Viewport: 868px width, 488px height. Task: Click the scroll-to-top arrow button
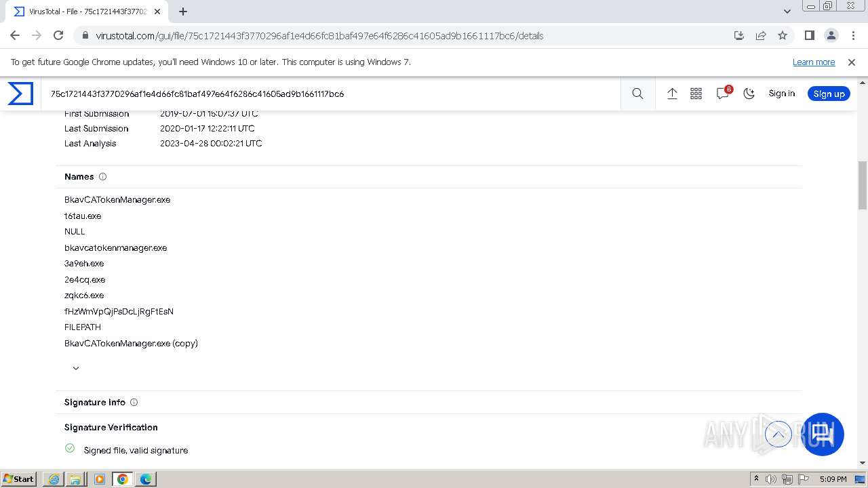[778, 434]
